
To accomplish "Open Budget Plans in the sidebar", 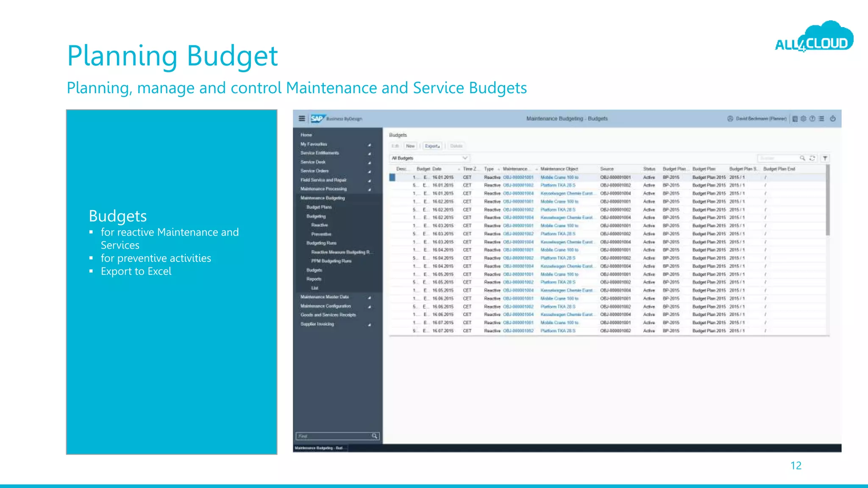I will (319, 207).
